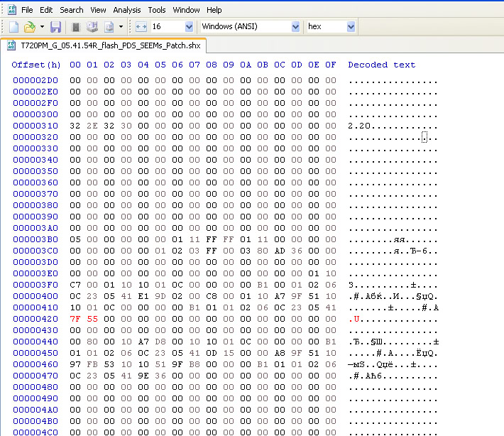This screenshot has height=436, width=504.
Task: Open the Windows (ANSI) charset dropdown
Action: pyautogui.click(x=295, y=27)
